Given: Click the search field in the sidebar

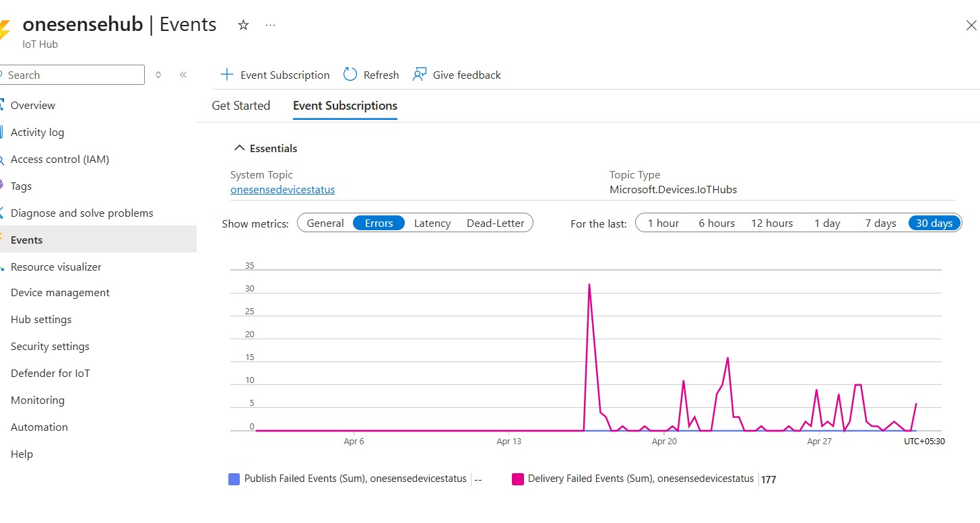Looking at the screenshot, I should point(72,75).
